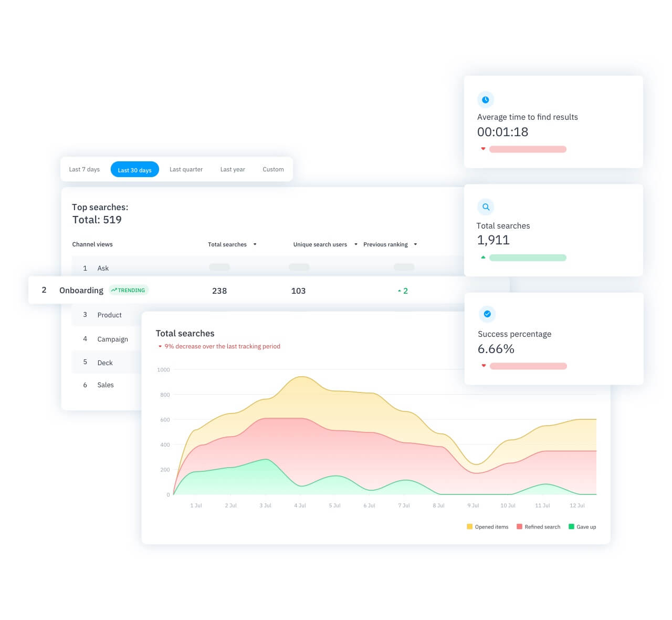
Task: Click the pink bar under Success percentage
Action: (528, 366)
